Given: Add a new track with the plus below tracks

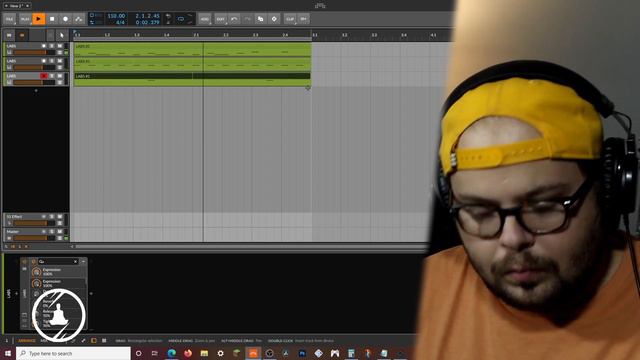Looking at the screenshot, I should tap(36, 91).
